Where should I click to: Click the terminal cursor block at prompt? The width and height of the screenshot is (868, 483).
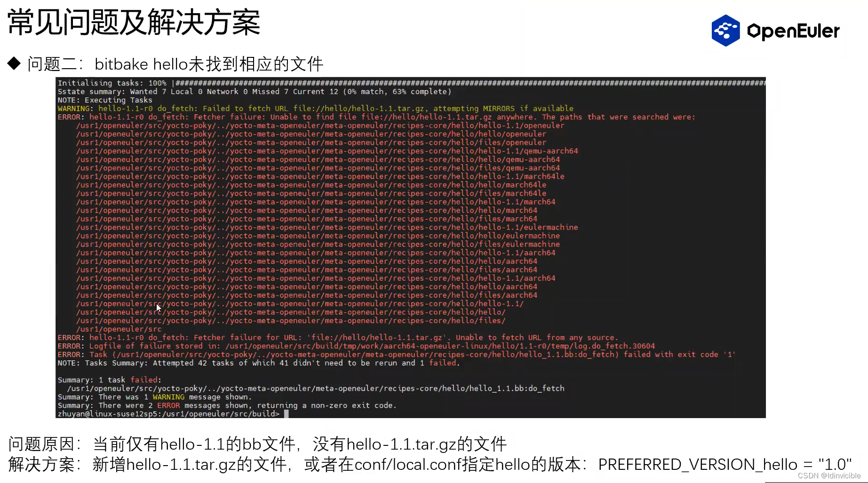(287, 414)
